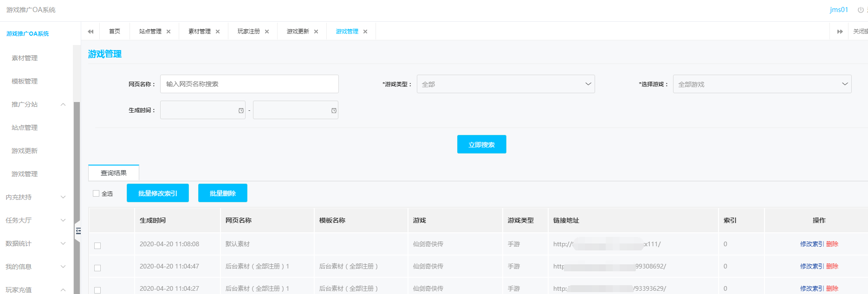Check the row dated 2020-04-20 11:04:47

97,268
